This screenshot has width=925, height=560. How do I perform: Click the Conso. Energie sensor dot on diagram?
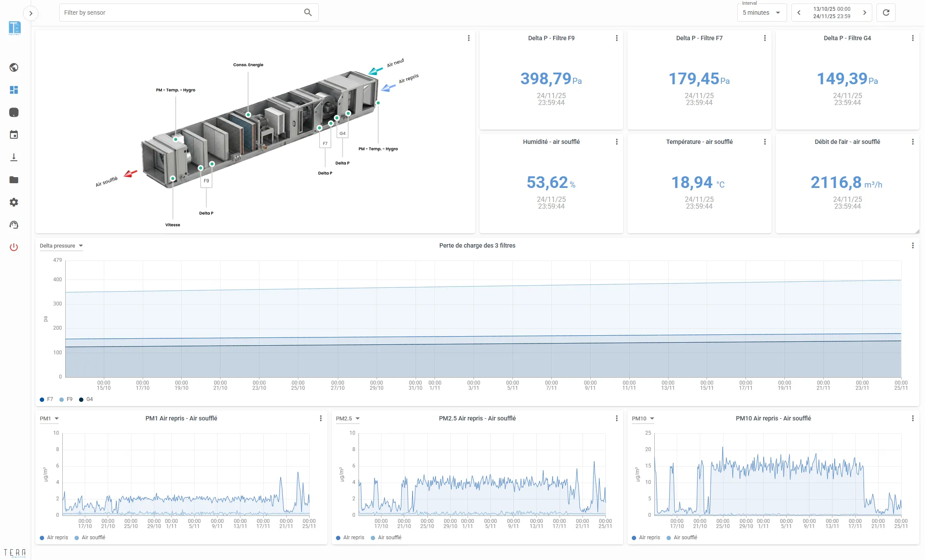click(x=248, y=115)
